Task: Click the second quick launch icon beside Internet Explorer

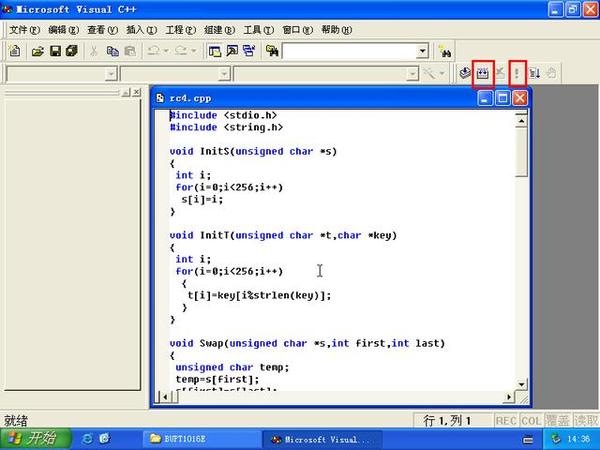Action: 104,439
